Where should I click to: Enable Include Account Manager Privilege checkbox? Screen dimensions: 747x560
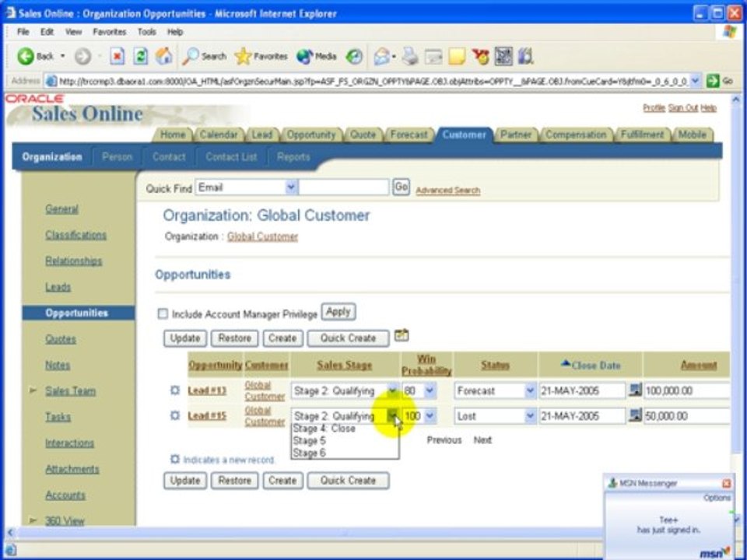click(163, 313)
